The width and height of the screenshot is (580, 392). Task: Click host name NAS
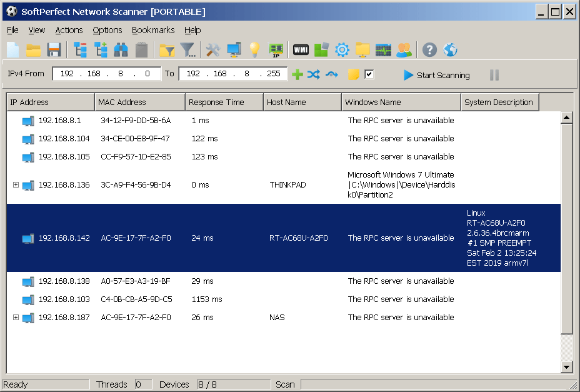277,317
